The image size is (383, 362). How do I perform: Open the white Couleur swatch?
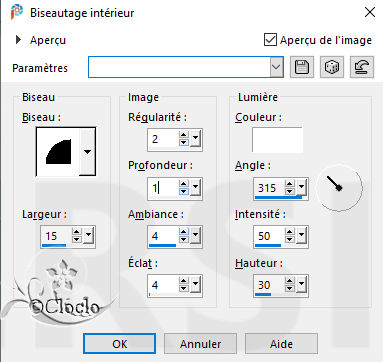click(277, 140)
